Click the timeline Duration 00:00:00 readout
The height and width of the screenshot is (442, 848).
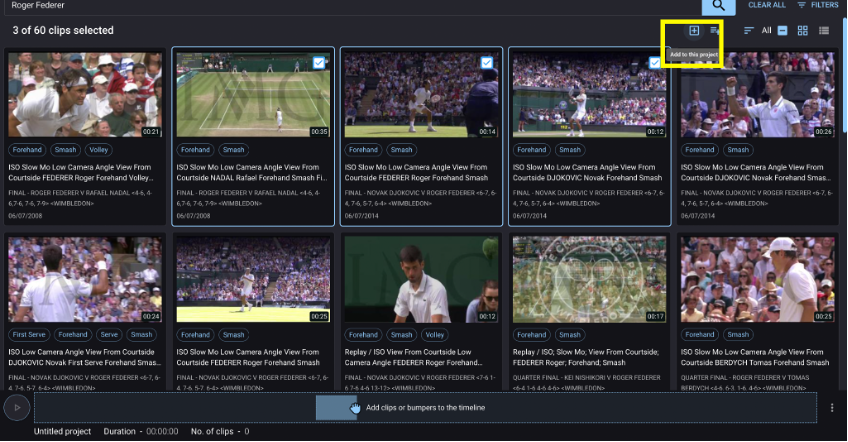tap(141, 432)
